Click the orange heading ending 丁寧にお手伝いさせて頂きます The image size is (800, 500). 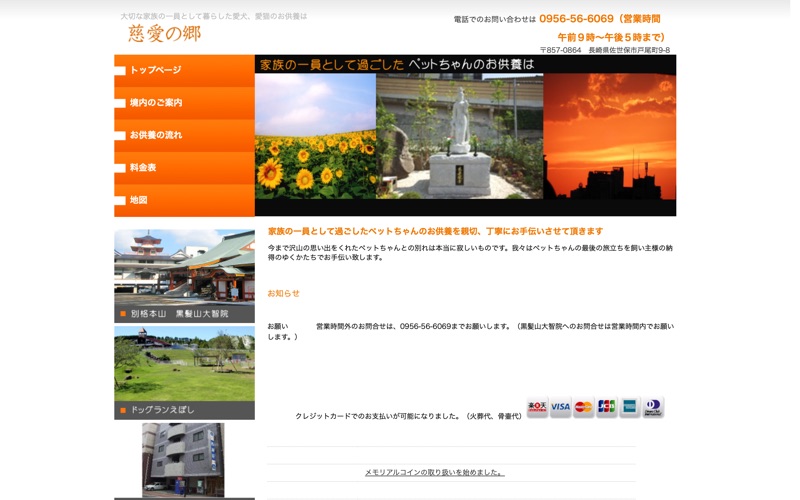tap(435, 231)
